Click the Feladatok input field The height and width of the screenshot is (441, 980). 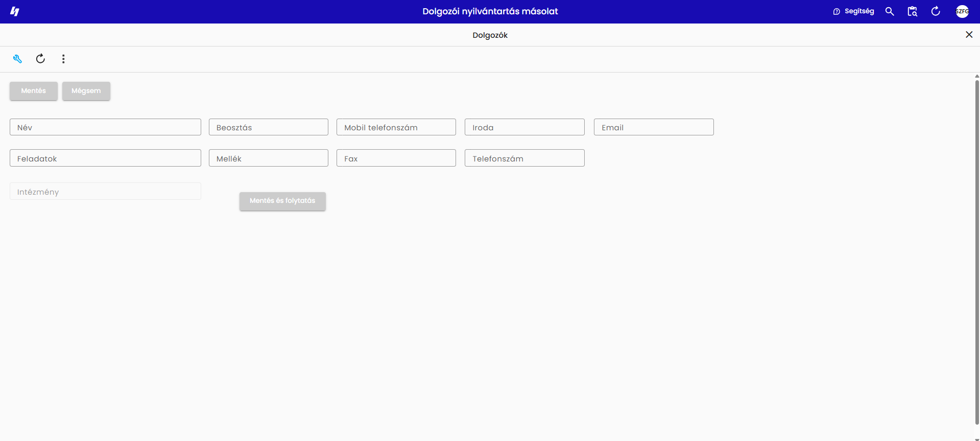[105, 158]
